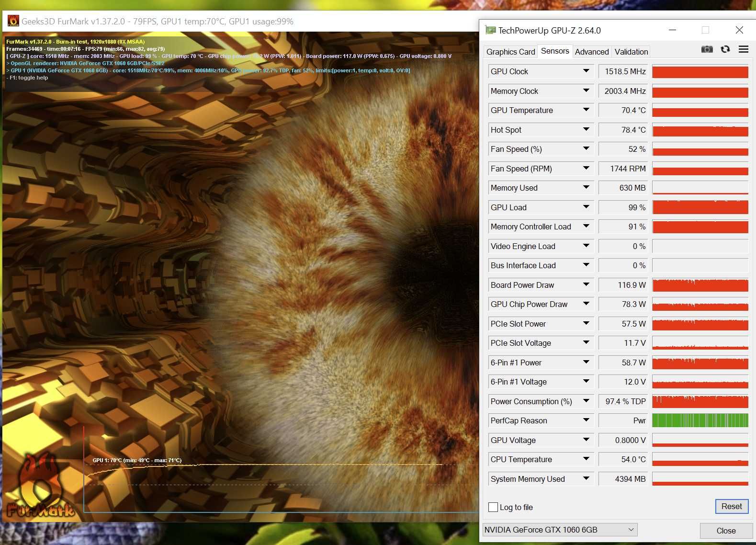The image size is (756, 545).
Task: Click the Reset button
Action: click(732, 506)
